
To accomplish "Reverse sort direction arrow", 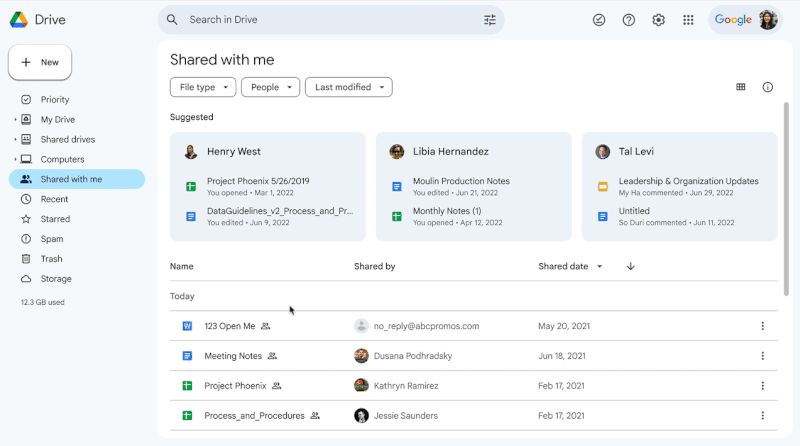I will (x=631, y=267).
